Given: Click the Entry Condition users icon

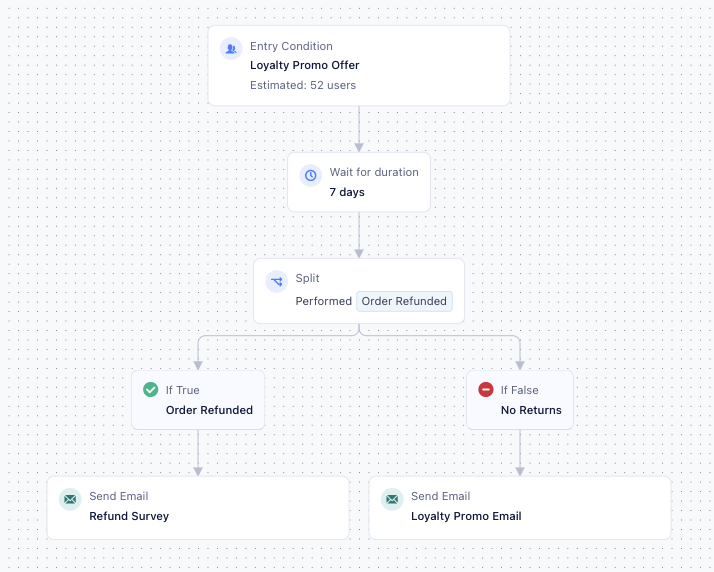Looking at the screenshot, I should coord(231,48).
